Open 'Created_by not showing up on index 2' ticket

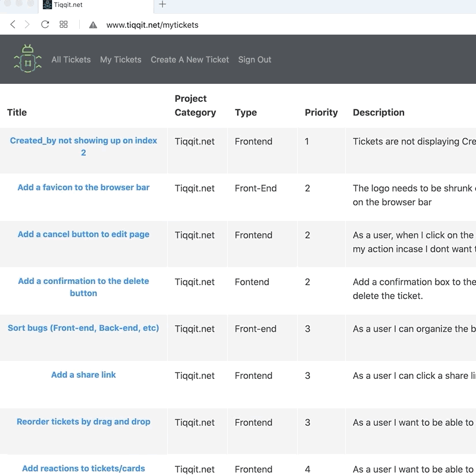[83, 146]
